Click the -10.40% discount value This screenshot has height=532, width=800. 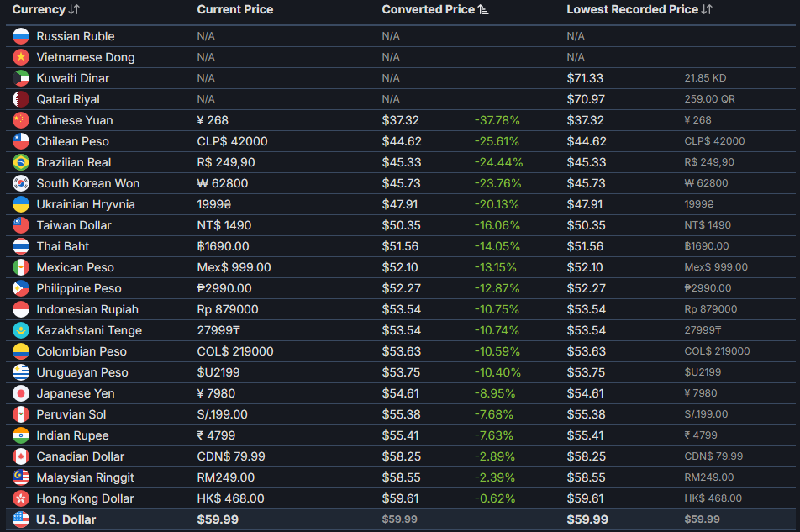pos(497,372)
